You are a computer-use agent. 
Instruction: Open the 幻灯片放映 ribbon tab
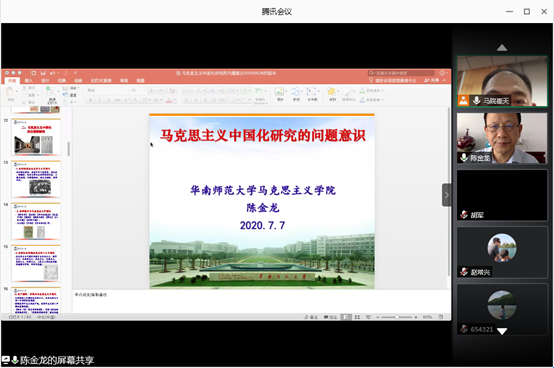[x=101, y=81]
